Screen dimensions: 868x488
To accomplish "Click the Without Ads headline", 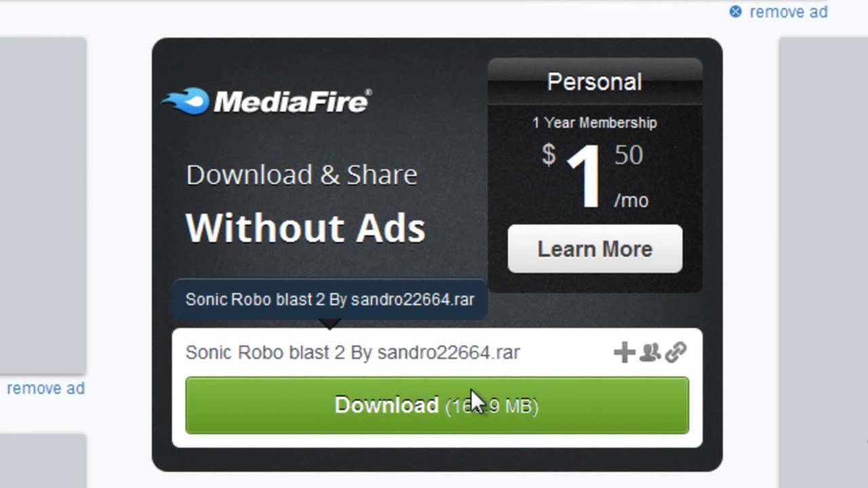I will pos(305,228).
